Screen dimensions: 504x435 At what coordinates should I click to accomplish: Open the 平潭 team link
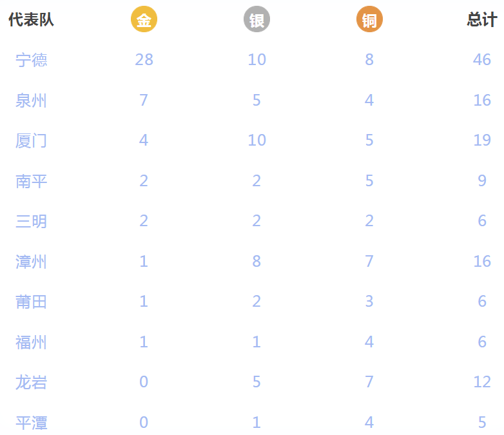(x=31, y=423)
